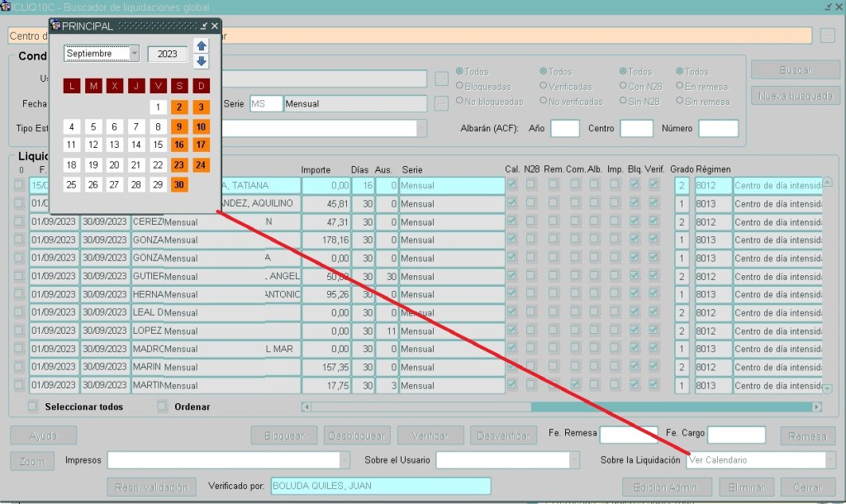Click the blue up arrow in calendar

click(x=202, y=46)
